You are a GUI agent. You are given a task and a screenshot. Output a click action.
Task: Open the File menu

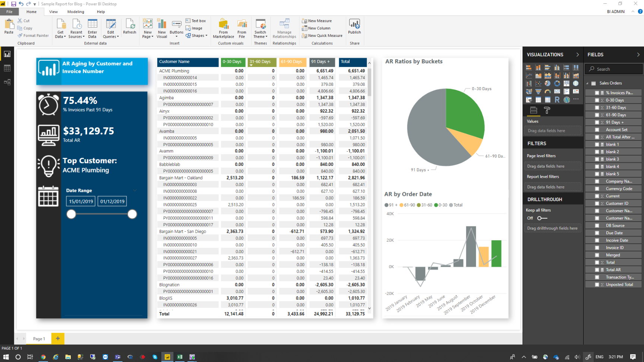click(9, 12)
